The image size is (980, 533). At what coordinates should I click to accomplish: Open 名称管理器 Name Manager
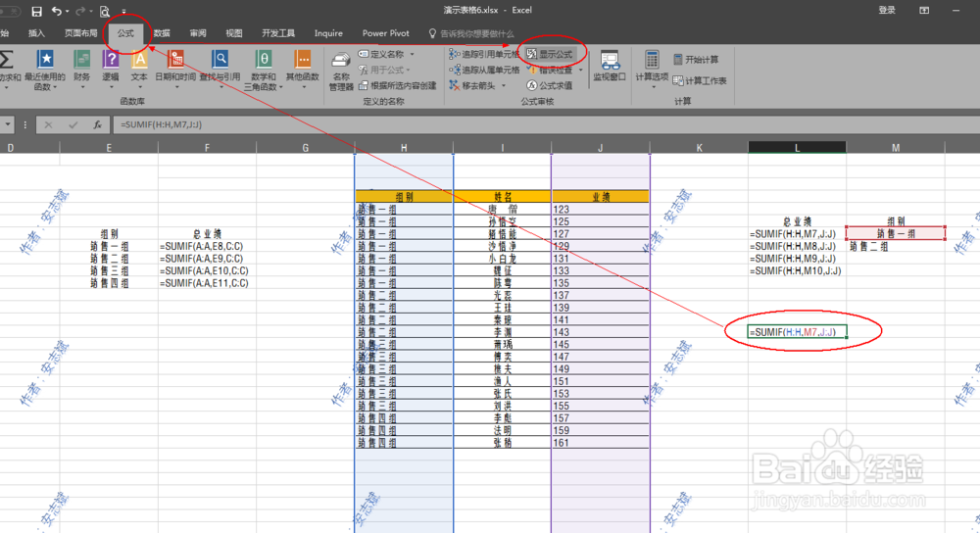tap(341, 71)
